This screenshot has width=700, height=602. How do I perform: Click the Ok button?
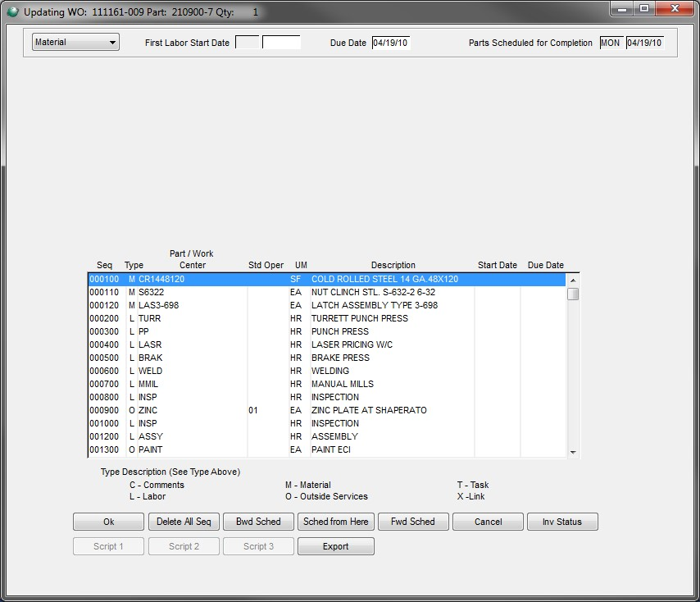(108, 522)
